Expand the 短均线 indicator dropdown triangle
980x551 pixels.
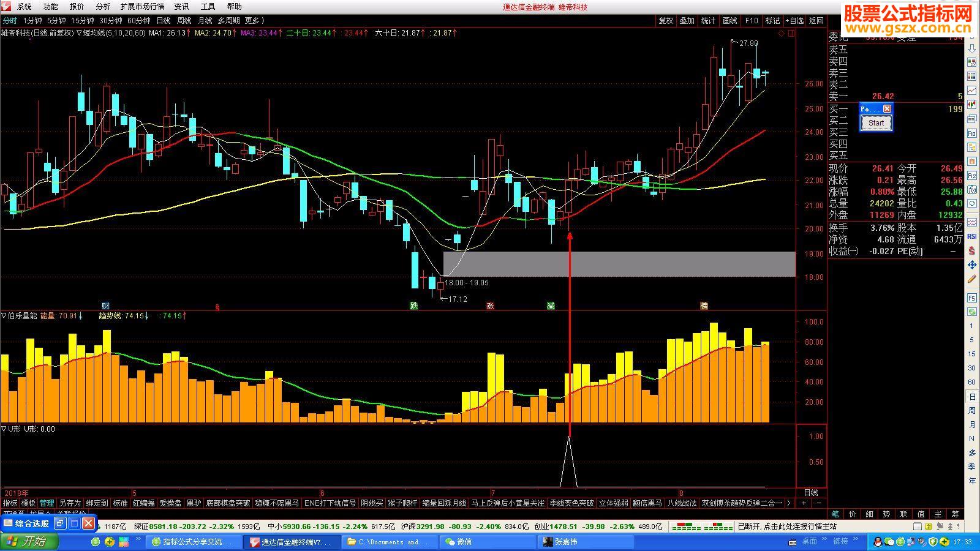[79, 33]
